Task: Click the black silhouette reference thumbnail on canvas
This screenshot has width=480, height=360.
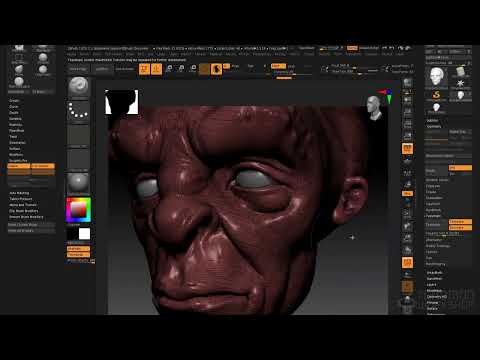Action: tap(122, 102)
